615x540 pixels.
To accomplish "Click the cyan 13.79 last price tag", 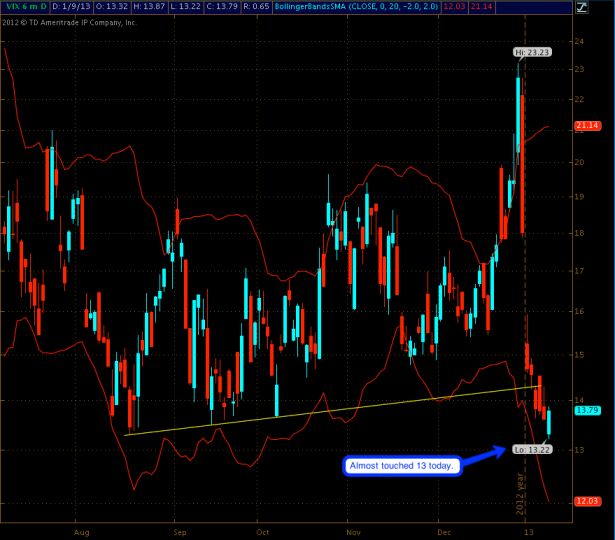I will point(586,410).
